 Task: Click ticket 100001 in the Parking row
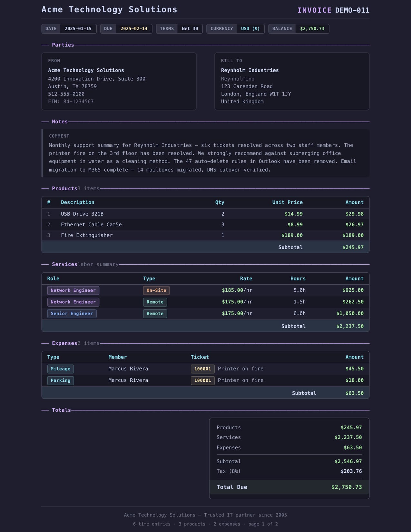pyautogui.click(x=203, y=380)
